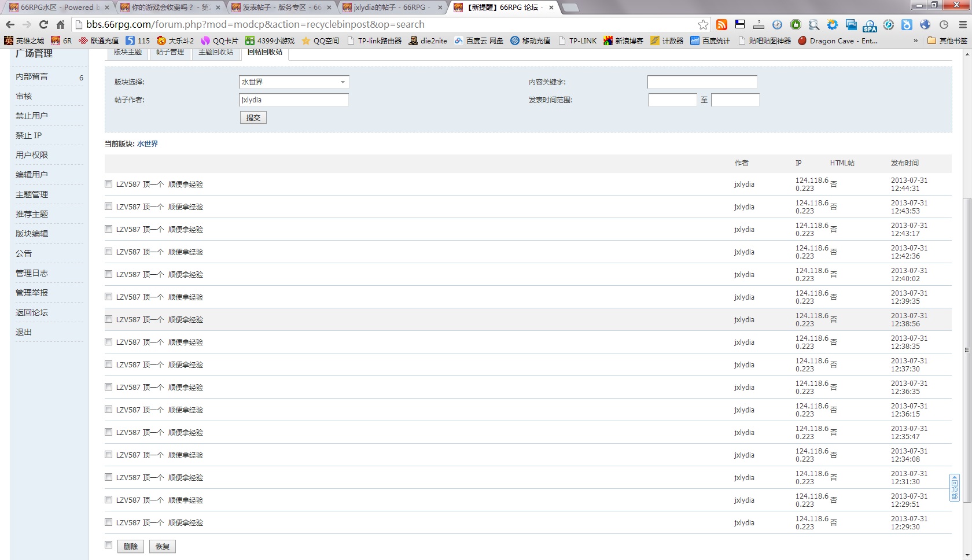
Task: Toggle the select-all checkbox beside 删除
Action: pos(108,544)
